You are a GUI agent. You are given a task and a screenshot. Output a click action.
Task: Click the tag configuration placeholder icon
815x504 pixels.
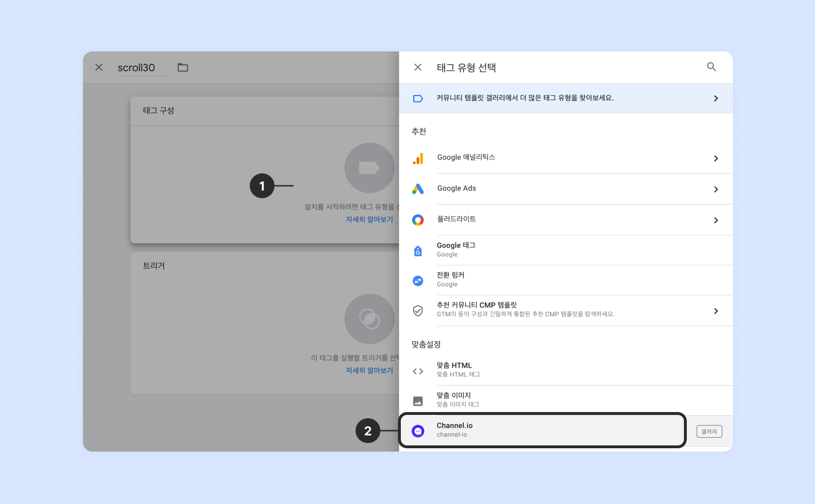point(369,168)
